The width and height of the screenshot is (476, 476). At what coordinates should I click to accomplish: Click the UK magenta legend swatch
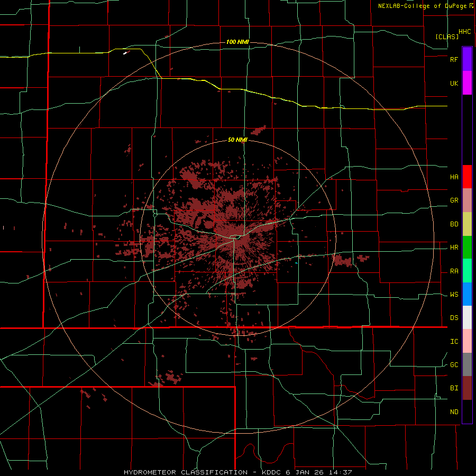[x=467, y=83]
